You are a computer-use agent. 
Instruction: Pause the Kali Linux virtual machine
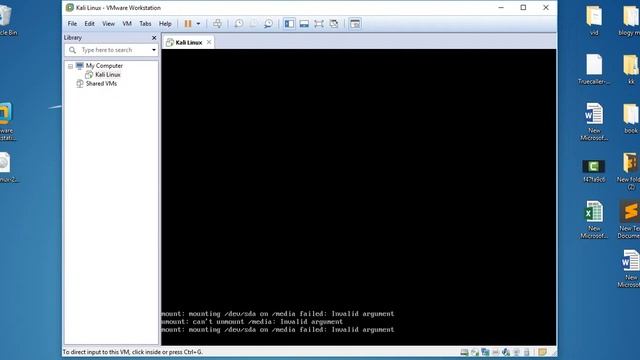click(x=188, y=24)
